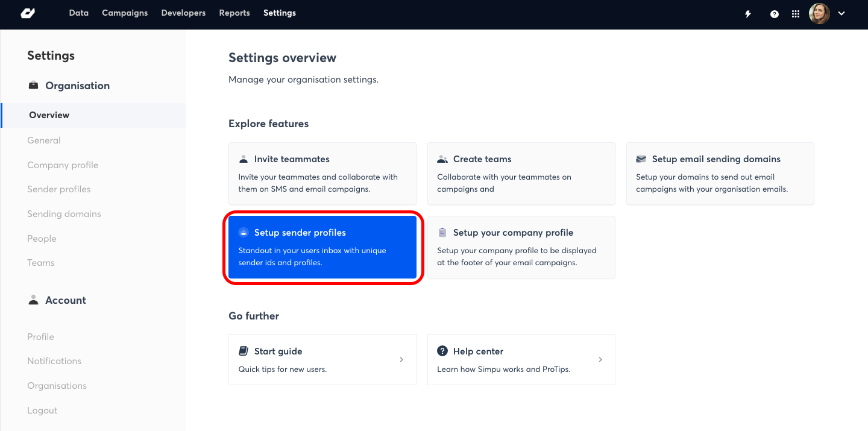Open Start guide card arrow
Screen dimensions: 868x431
[x=401, y=359]
